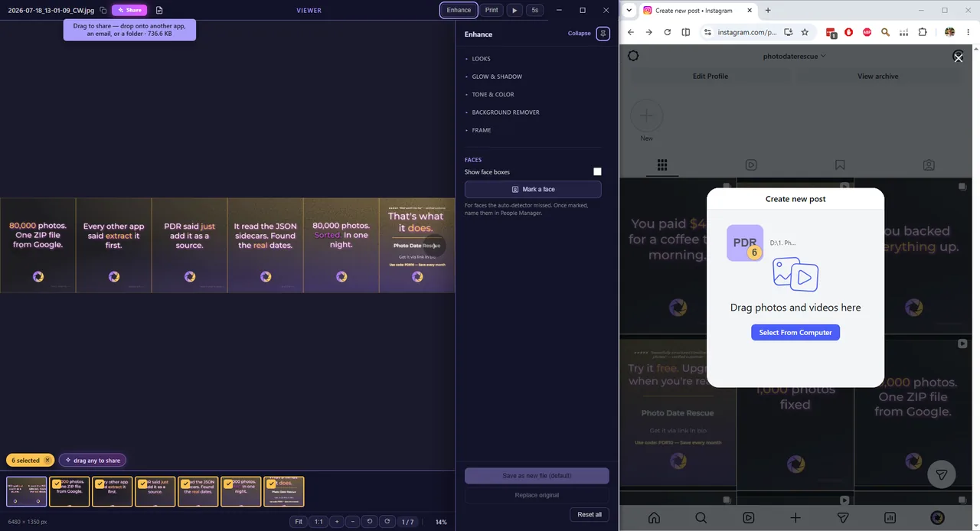Click Select From Computer

click(795, 333)
